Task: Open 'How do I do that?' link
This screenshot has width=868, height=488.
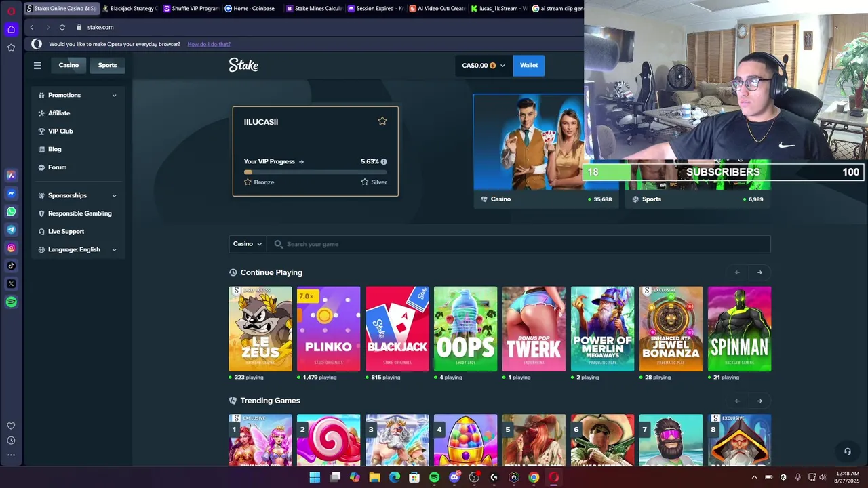Action: [x=209, y=44]
